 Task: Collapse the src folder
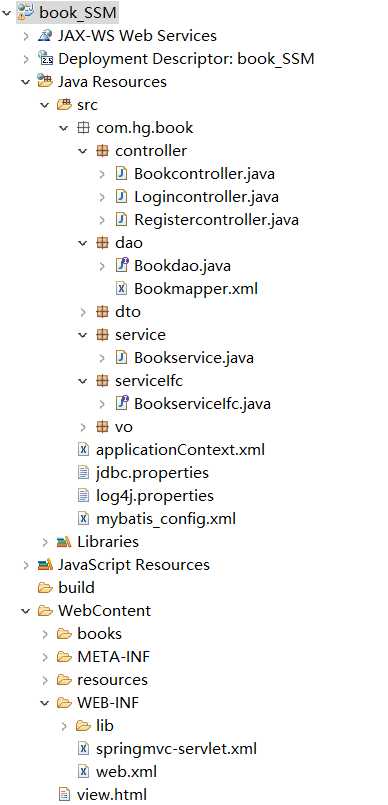[x=45, y=105]
